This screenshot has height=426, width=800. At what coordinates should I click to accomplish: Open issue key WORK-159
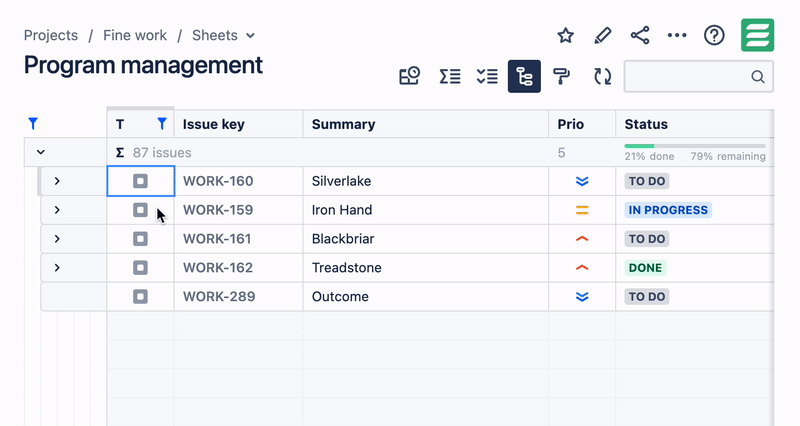coord(218,210)
